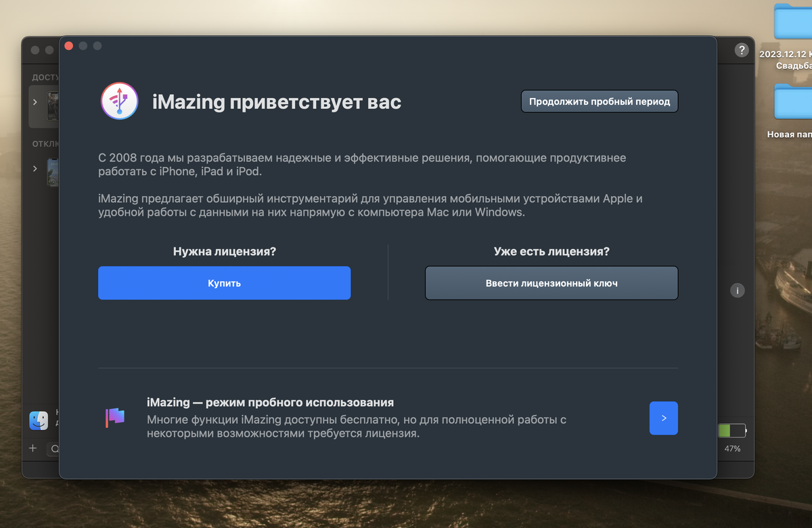Select the Новая папка desktop folder

point(793,101)
